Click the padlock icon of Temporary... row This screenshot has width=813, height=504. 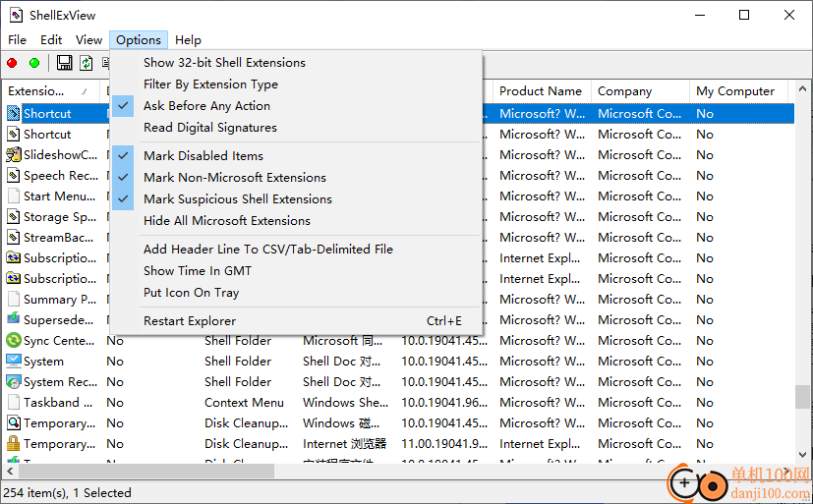pos(14,443)
